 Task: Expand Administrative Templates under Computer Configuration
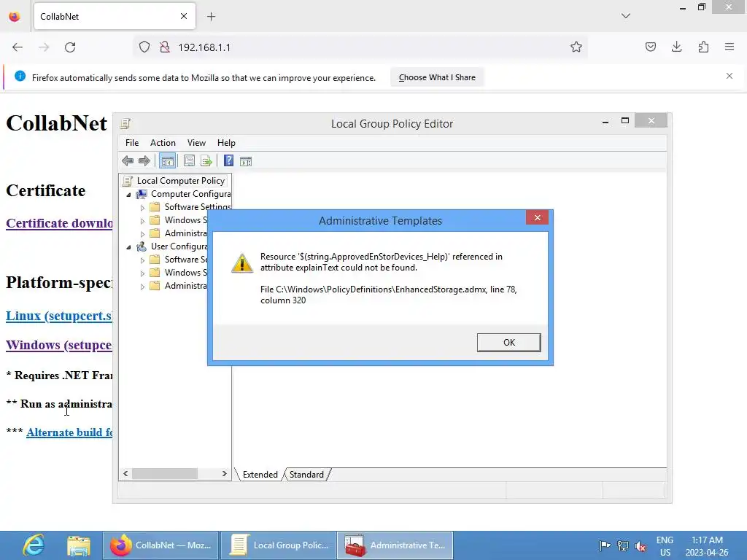pyautogui.click(x=142, y=234)
